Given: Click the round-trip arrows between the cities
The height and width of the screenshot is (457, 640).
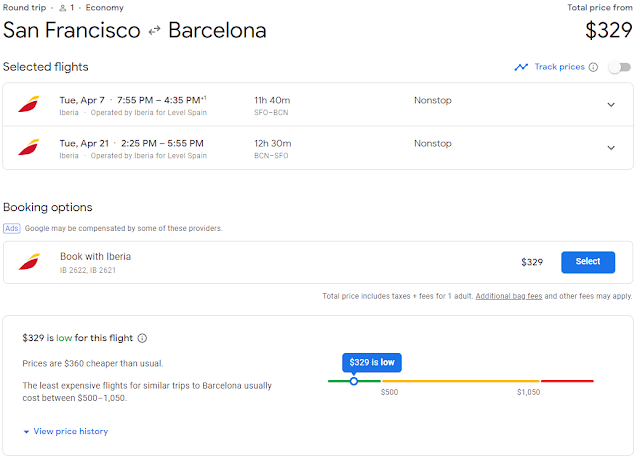Looking at the screenshot, I should tap(154, 31).
